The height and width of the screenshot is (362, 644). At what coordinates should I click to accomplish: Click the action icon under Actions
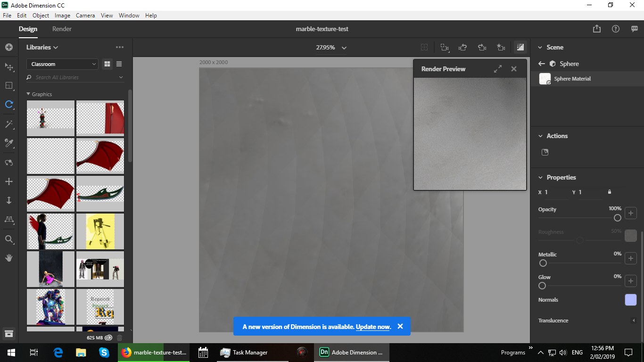(545, 152)
